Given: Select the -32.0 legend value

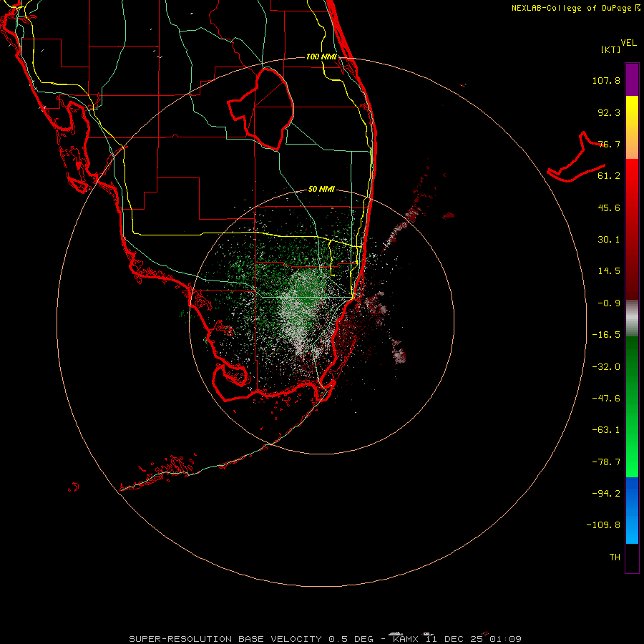Looking at the screenshot, I should 606,367.
